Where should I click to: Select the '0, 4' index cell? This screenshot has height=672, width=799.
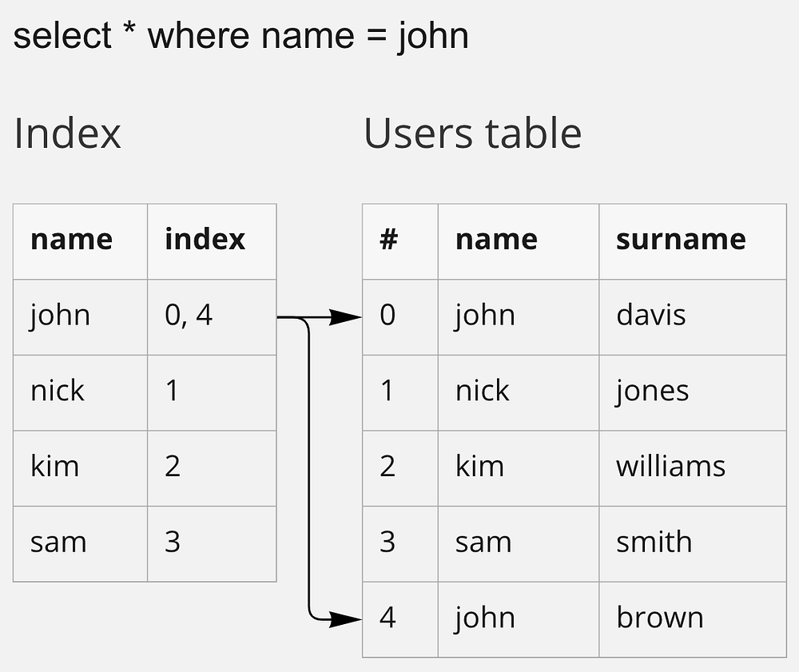[x=211, y=316]
